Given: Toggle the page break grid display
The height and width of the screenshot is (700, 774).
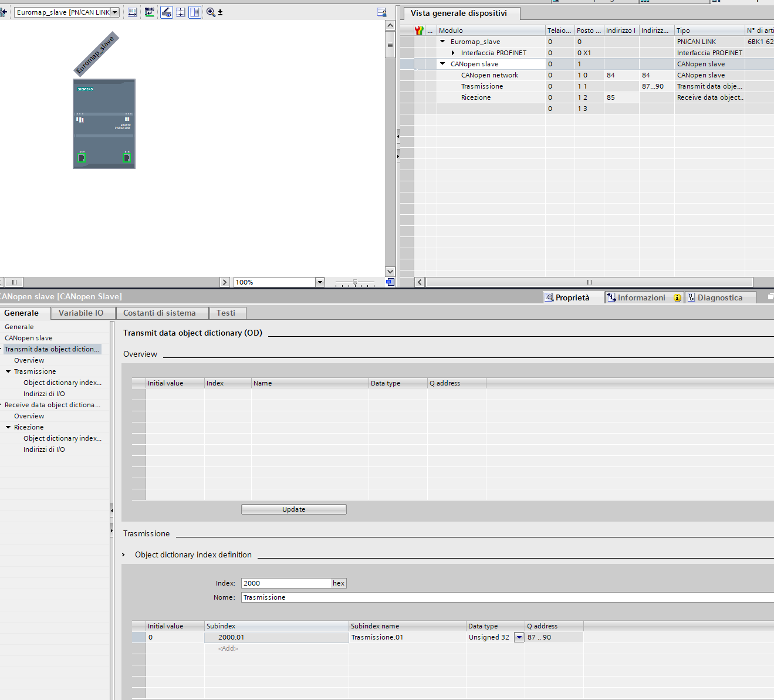Looking at the screenshot, I should tap(181, 12).
